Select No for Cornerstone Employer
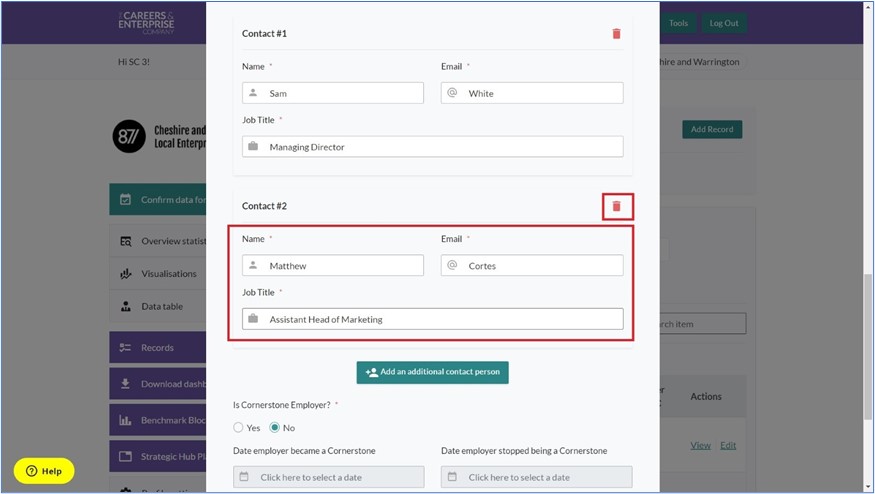 (x=275, y=428)
